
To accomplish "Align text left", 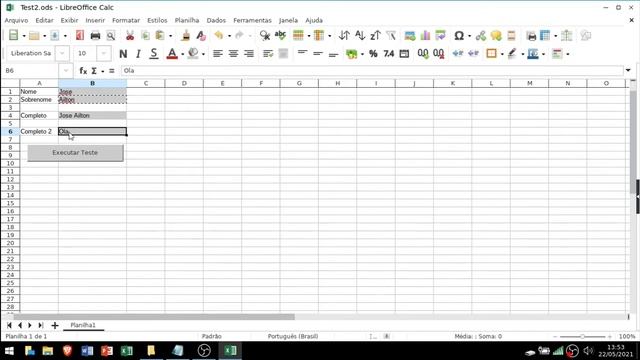I will click(218, 53).
